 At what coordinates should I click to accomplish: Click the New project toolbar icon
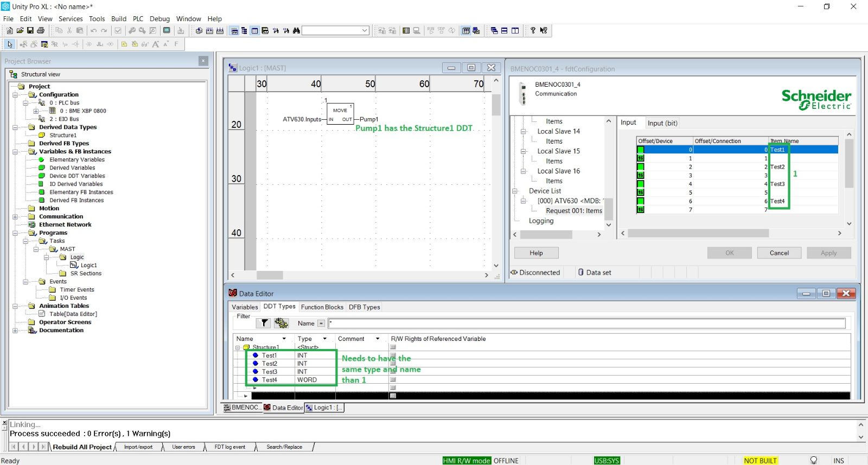[9, 31]
